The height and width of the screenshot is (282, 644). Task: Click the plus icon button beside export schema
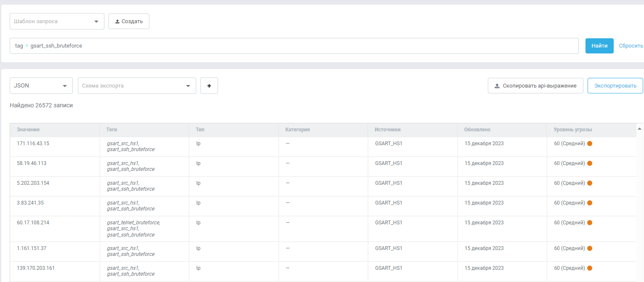pyautogui.click(x=209, y=86)
